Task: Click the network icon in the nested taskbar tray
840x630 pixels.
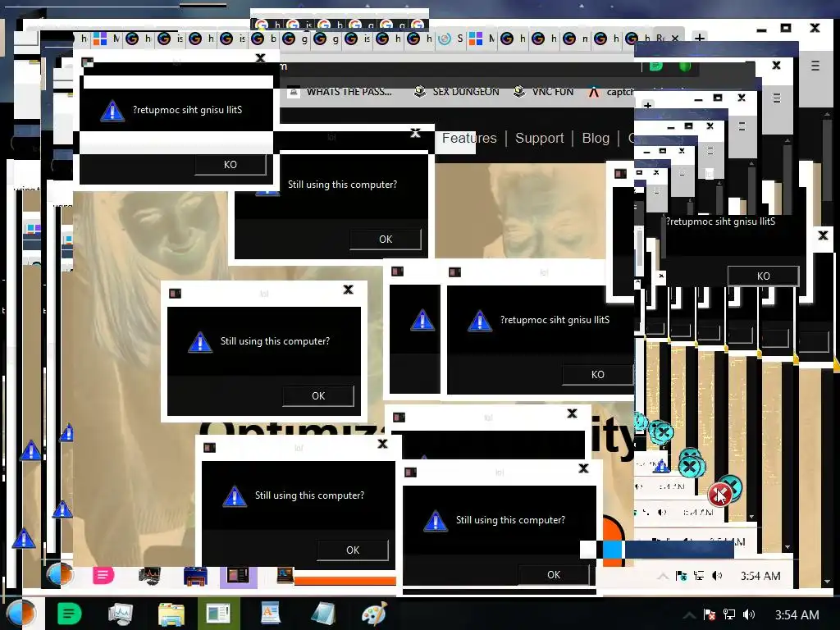Action: (699, 576)
